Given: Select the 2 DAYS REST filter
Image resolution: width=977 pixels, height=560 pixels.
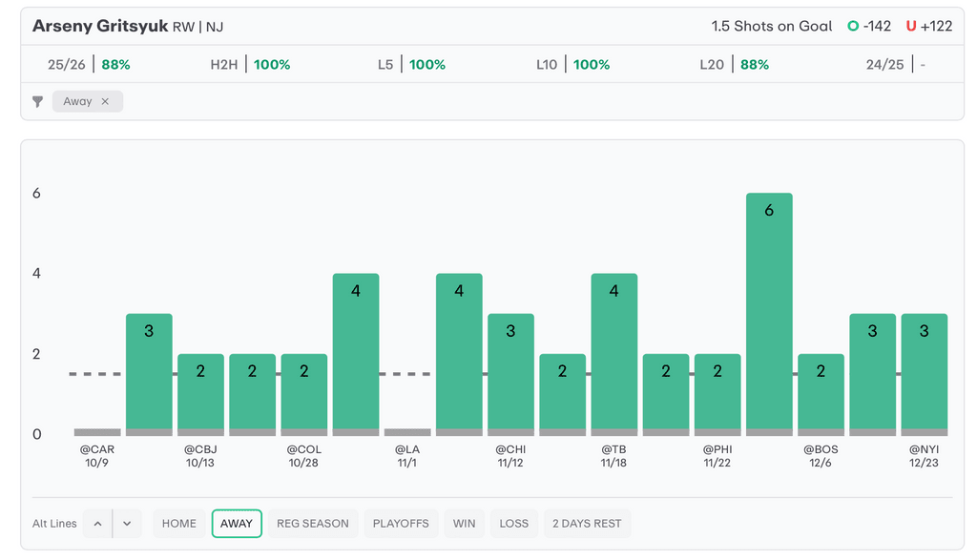Looking at the screenshot, I should [587, 524].
